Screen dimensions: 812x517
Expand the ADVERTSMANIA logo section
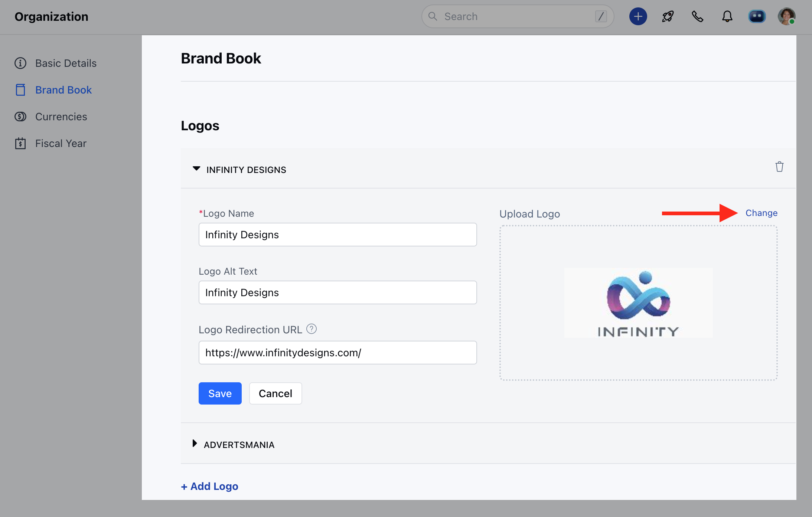coord(195,444)
